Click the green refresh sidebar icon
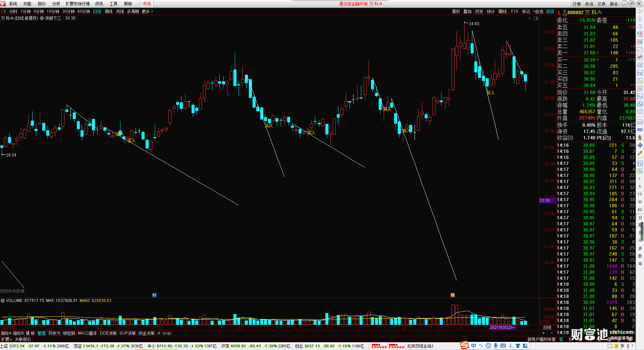The image size is (644, 350). 640,171
